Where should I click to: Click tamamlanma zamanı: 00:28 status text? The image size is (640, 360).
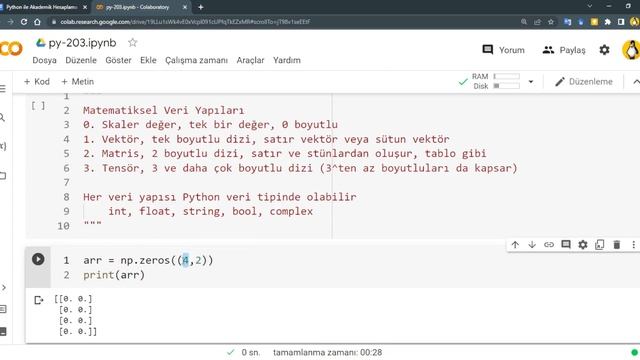click(327, 352)
